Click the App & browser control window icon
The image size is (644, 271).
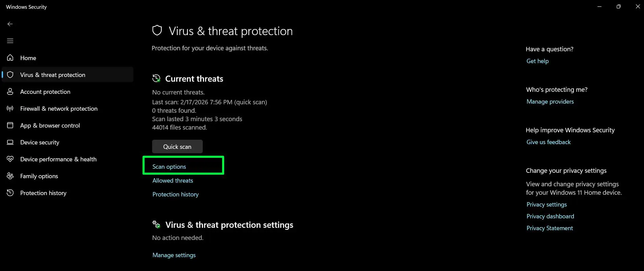[x=10, y=125]
